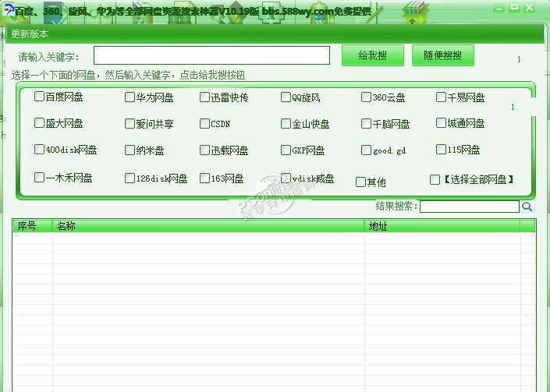550x392 pixels.
Task: Open the 更新版本 menu
Action: [x=30, y=34]
